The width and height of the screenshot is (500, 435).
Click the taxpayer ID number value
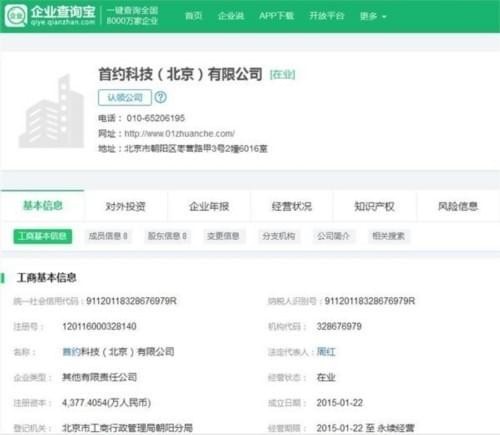coord(370,301)
